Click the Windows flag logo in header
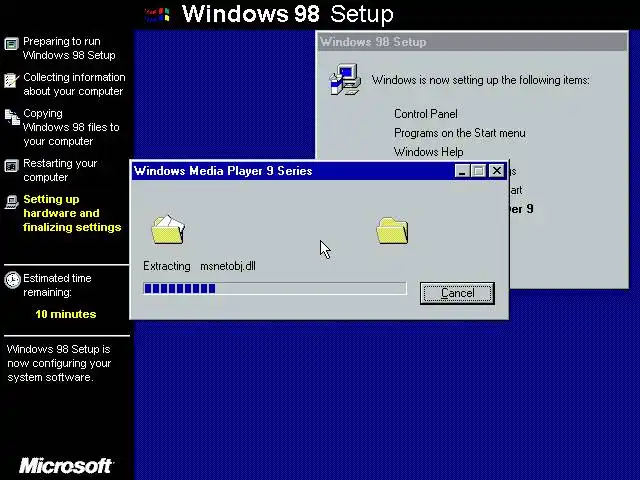This screenshot has width=640, height=480. [157, 14]
